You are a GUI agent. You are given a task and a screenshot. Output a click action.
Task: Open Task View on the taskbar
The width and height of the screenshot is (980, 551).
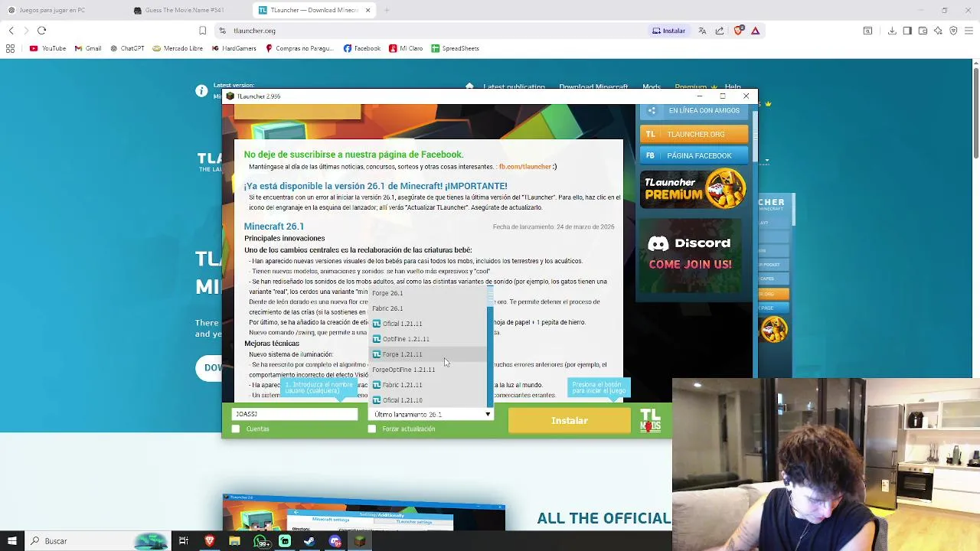click(x=184, y=541)
